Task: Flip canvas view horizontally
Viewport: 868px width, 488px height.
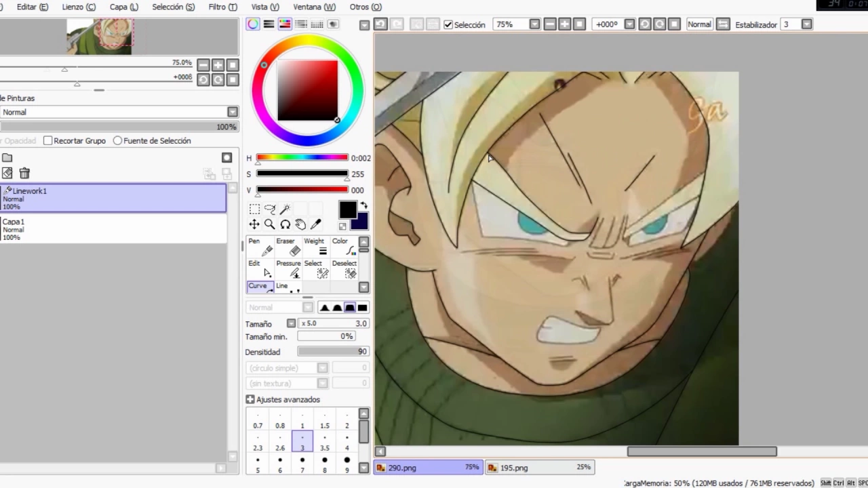Action: pyautogui.click(x=723, y=24)
